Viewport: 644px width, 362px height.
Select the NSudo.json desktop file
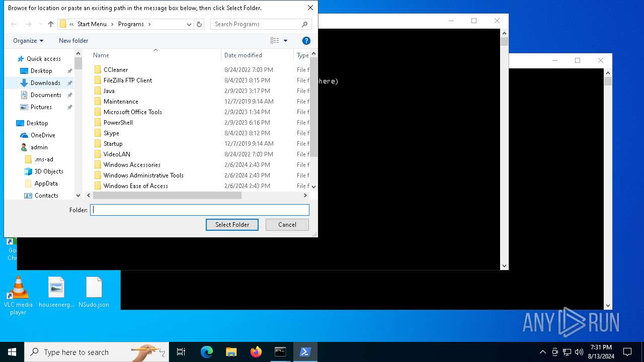[94, 292]
